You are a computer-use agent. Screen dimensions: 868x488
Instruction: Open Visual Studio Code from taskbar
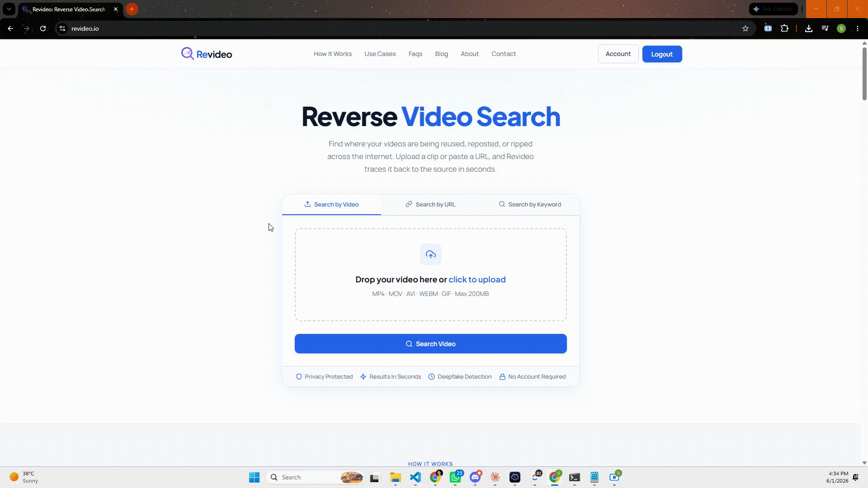[x=415, y=477]
